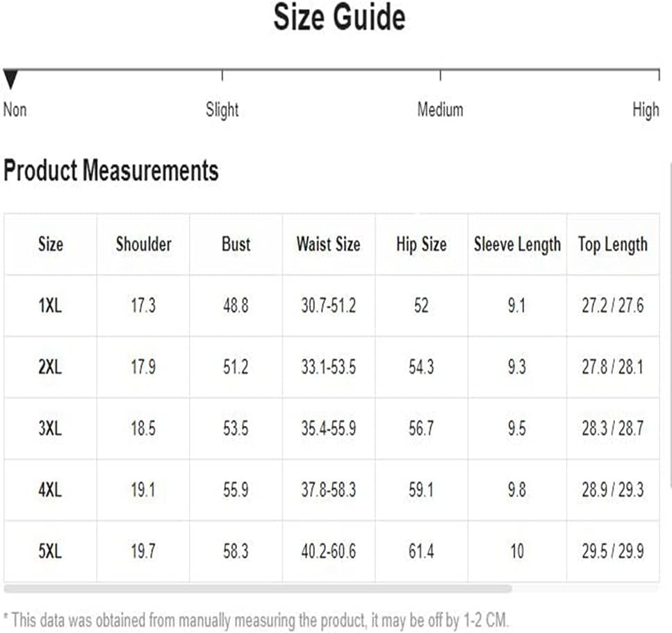672x633 pixels.
Task: Click the black stretch indicator triangle
Action: point(10,79)
